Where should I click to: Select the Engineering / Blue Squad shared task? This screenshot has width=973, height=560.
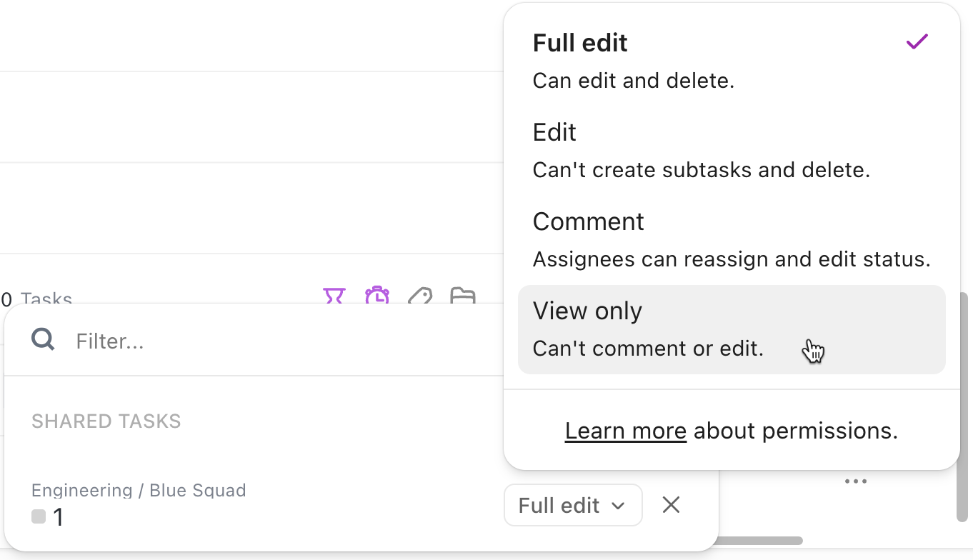coord(139,490)
